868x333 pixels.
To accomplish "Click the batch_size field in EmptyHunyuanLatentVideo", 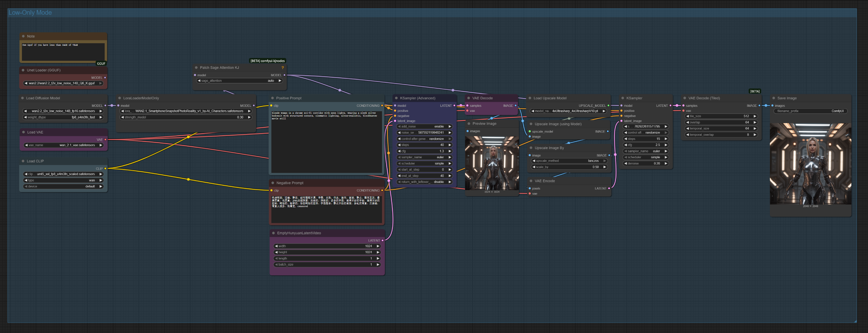I will pyautogui.click(x=327, y=265).
